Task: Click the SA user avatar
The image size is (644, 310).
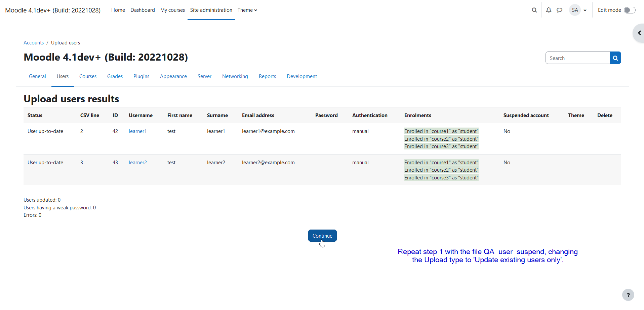Action: 575,10
